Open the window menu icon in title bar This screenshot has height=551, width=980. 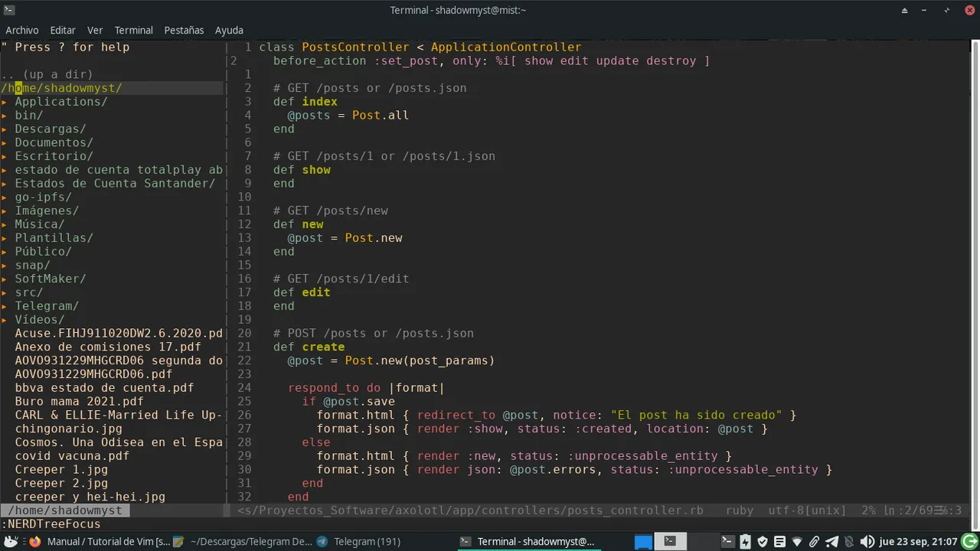click(8, 9)
